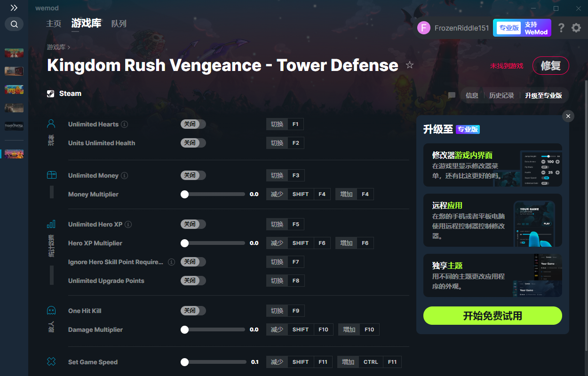Go to the 主页 tab

pos(54,23)
